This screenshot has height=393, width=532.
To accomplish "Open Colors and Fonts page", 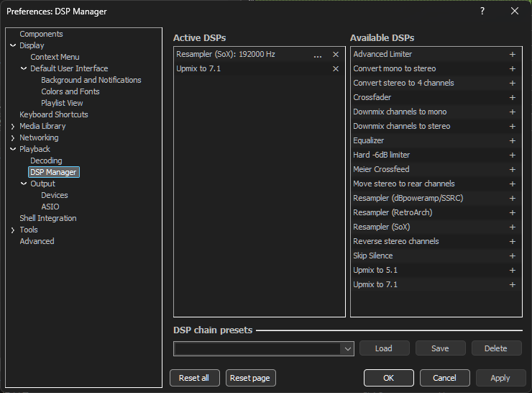I will pos(70,91).
